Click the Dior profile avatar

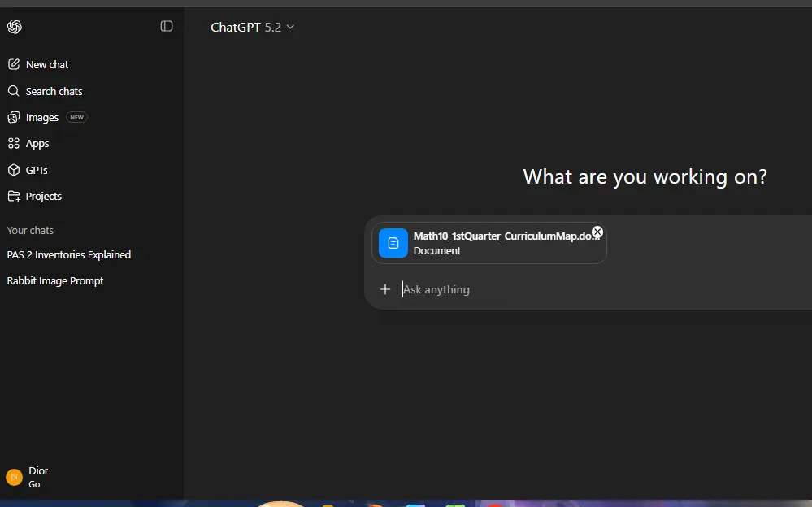[14, 477]
